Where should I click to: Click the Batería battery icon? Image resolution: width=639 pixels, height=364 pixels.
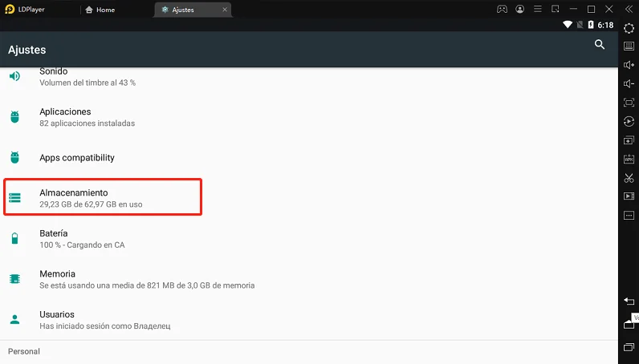14,238
